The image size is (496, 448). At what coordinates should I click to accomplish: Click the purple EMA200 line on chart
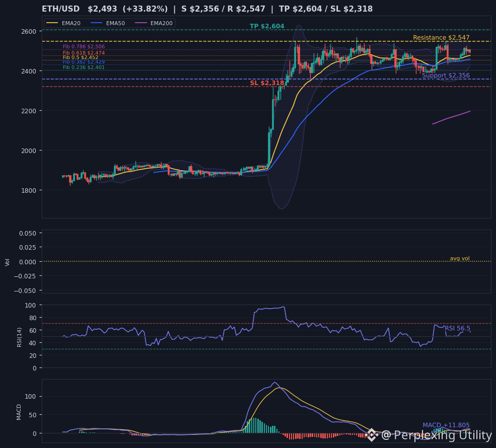(451, 118)
